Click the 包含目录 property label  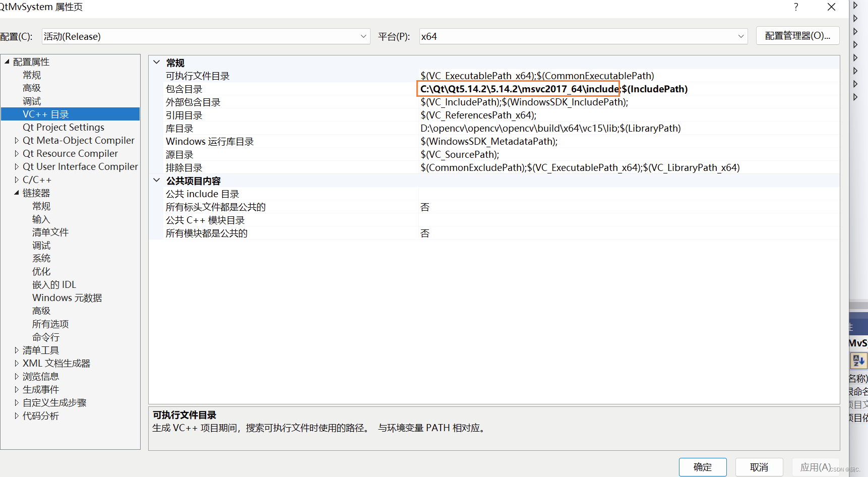pos(184,89)
